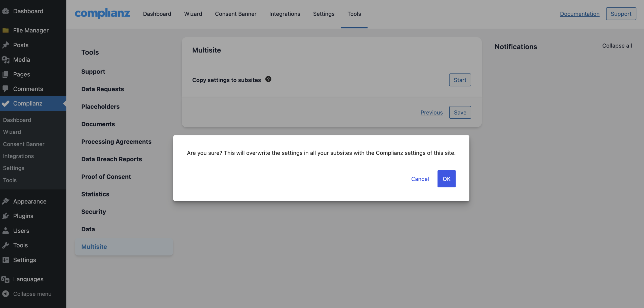Select Multisite in the Tools menu
Image resolution: width=644 pixels, height=308 pixels.
124,247
